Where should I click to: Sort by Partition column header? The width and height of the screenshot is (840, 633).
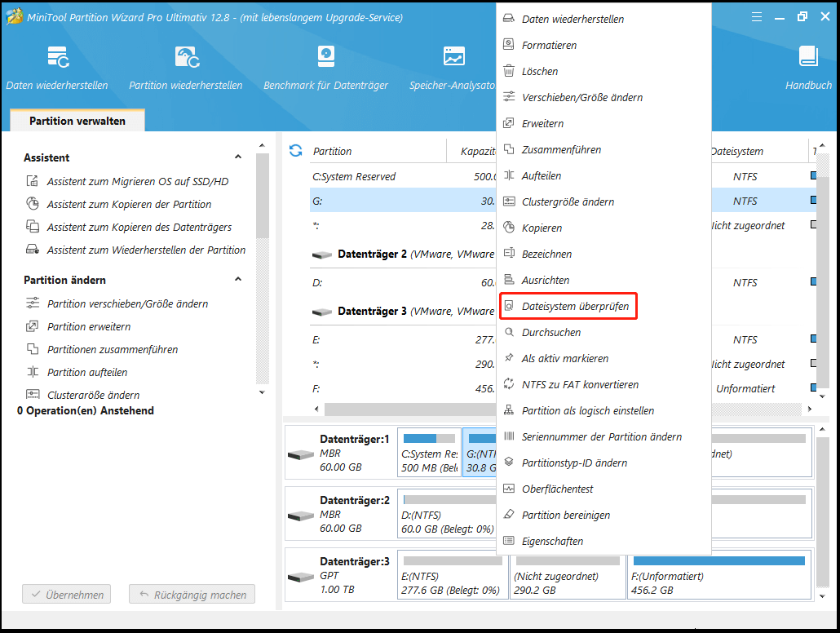pos(332,151)
